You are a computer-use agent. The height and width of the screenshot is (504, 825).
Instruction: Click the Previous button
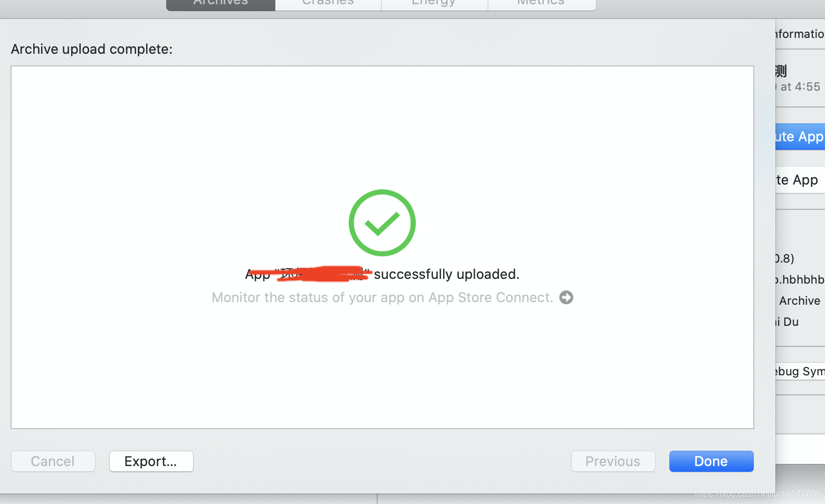pyautogui.click(x=613, y=461)
